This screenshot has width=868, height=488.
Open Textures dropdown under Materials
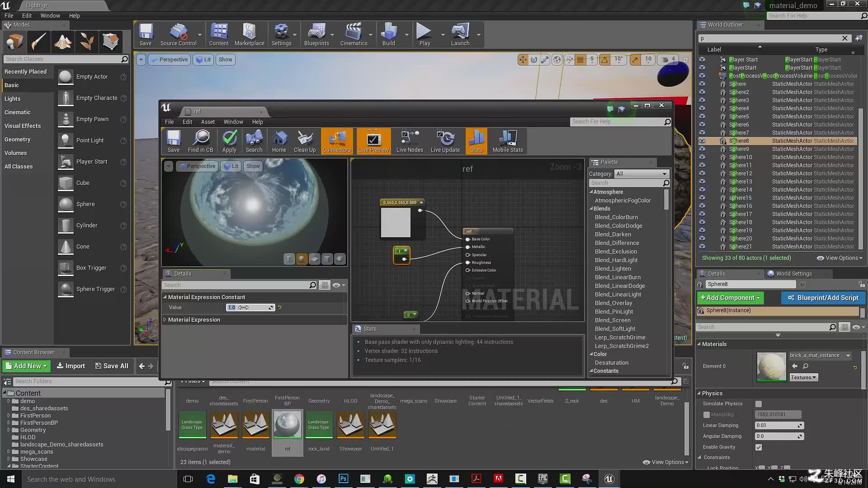tap(803, 378)
